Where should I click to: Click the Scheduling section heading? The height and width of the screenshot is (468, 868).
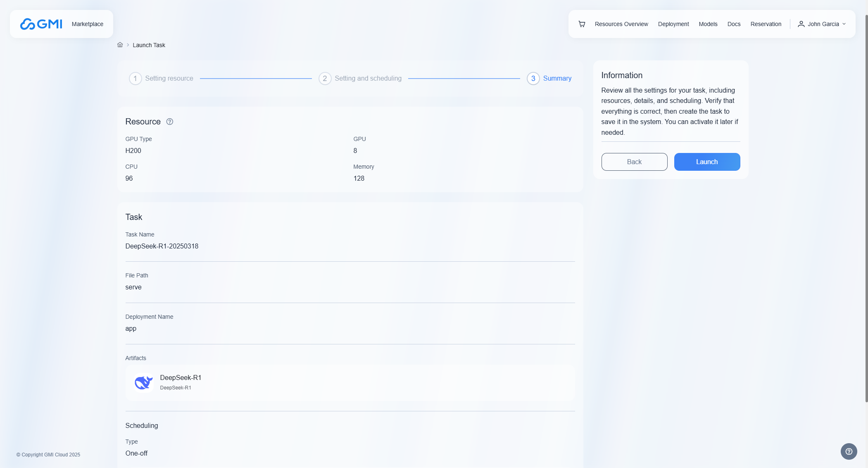click(142, 425)
